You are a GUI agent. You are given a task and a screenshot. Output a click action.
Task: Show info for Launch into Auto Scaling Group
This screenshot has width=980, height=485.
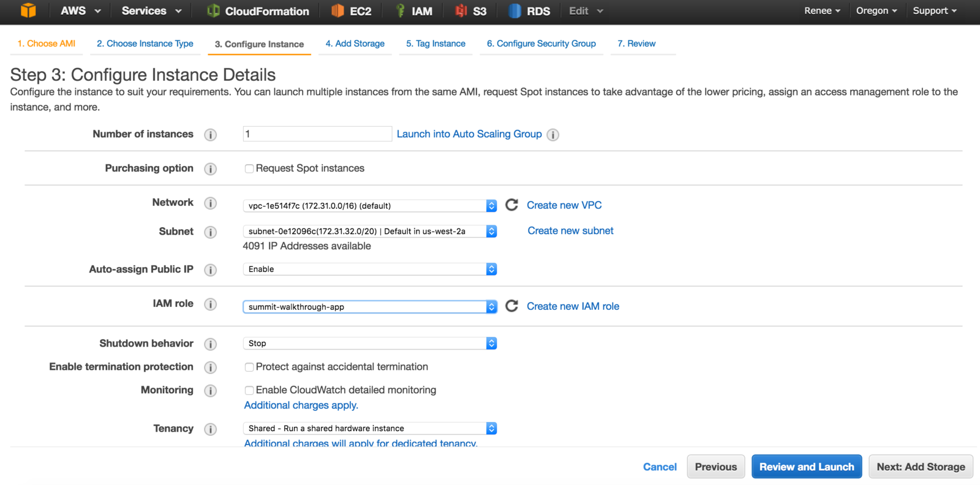click(553, 135)
